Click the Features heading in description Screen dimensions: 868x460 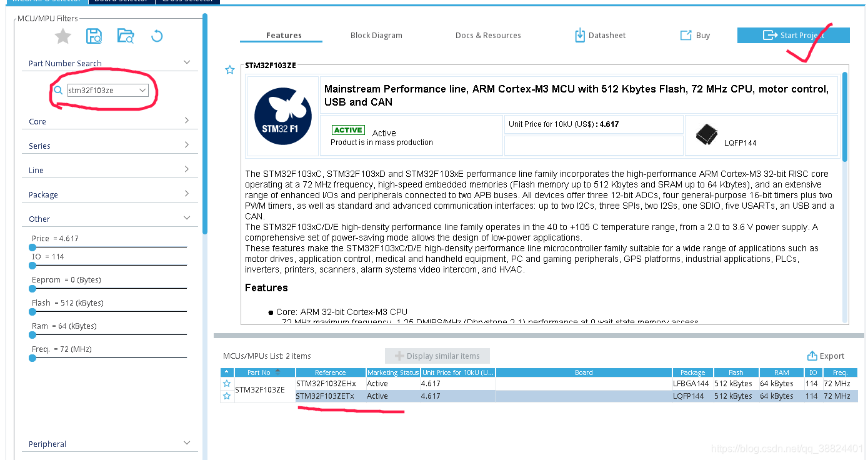tap(266, 287)
